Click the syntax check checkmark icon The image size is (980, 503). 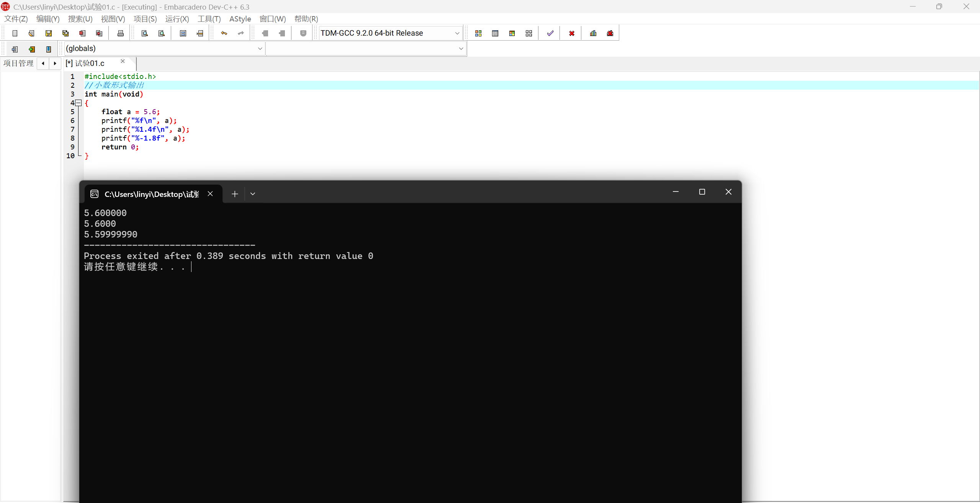point(550,33)
